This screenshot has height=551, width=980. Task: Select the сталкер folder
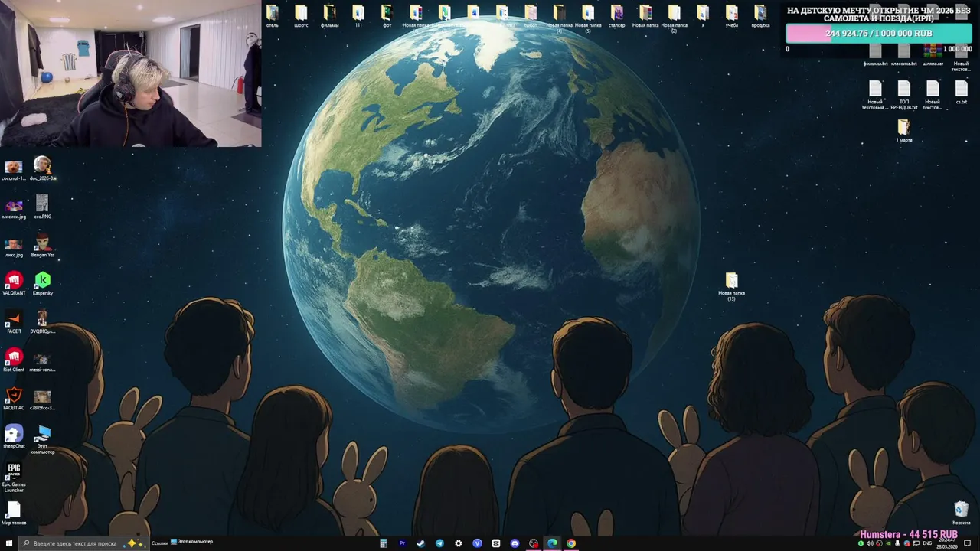pyautogui.click(x=617, y=16)
